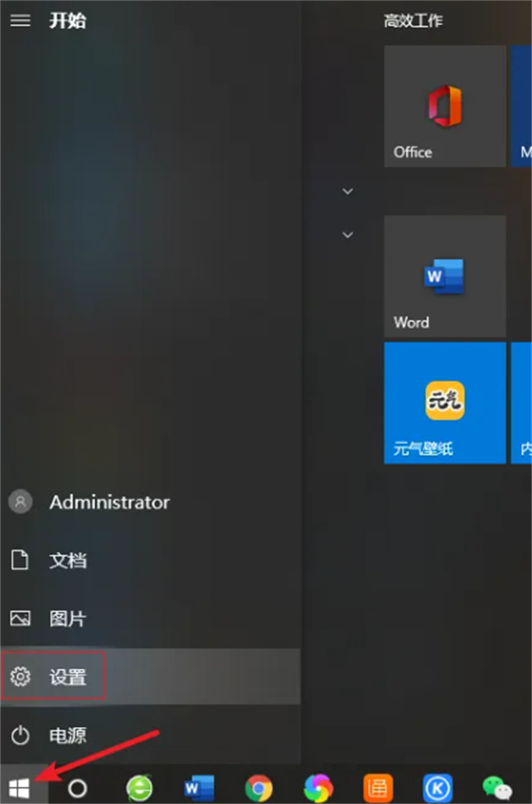Click the 高效工作 group heading
Viewport: 532px width, 804px height.
[413, 20]
